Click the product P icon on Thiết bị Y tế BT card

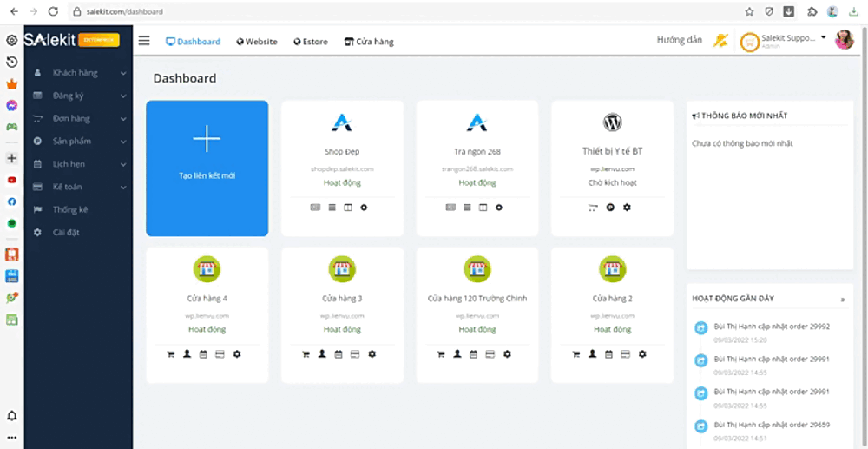pos(610,208)
